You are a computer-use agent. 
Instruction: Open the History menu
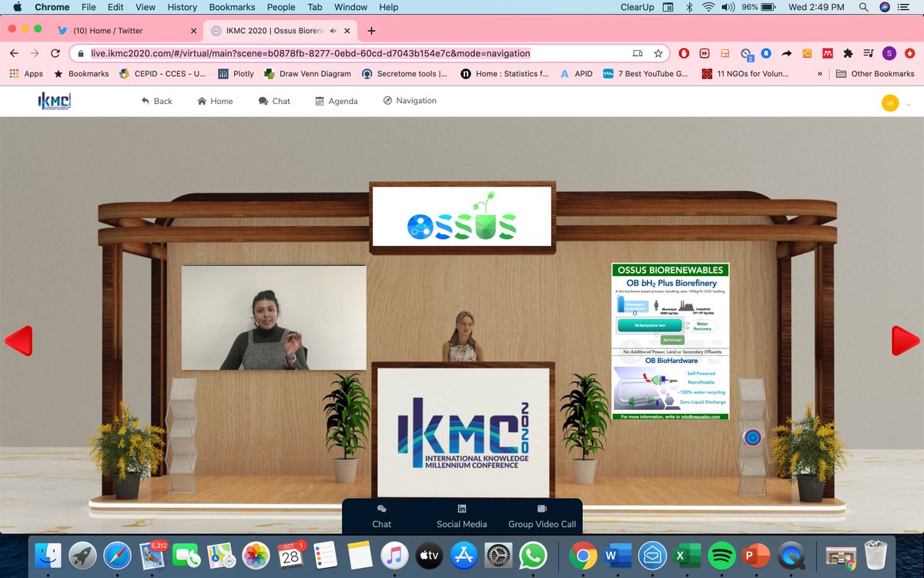182,7
